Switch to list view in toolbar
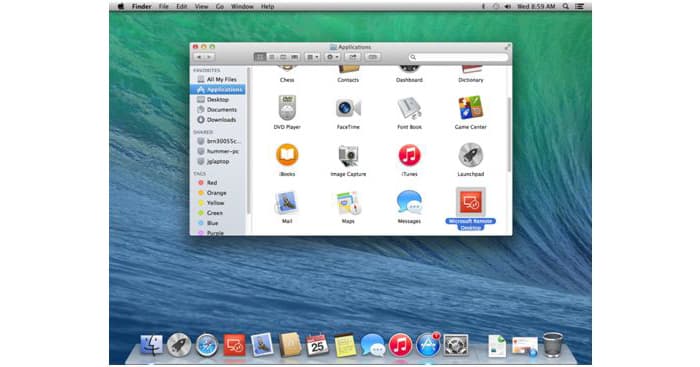The image size is (700, 367). click(271, 57)
